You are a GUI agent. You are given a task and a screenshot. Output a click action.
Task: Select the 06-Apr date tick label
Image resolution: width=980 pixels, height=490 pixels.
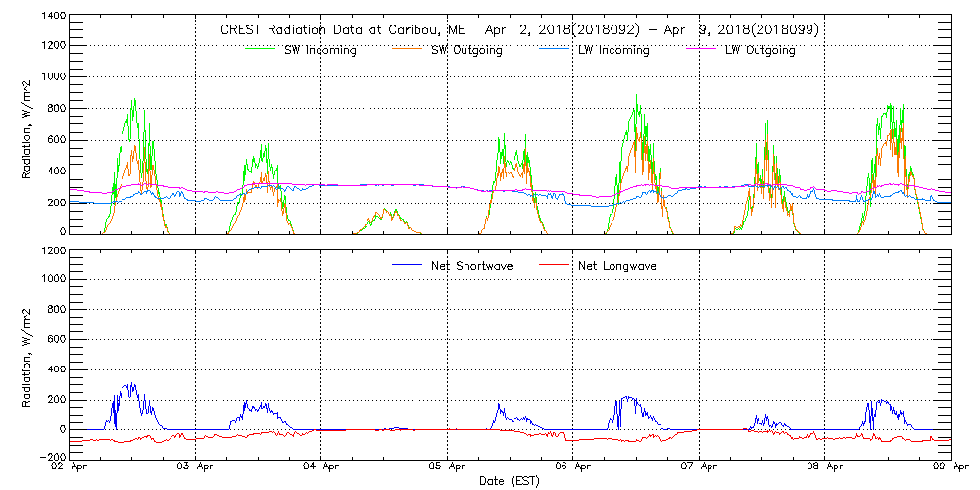pos(573,468)
